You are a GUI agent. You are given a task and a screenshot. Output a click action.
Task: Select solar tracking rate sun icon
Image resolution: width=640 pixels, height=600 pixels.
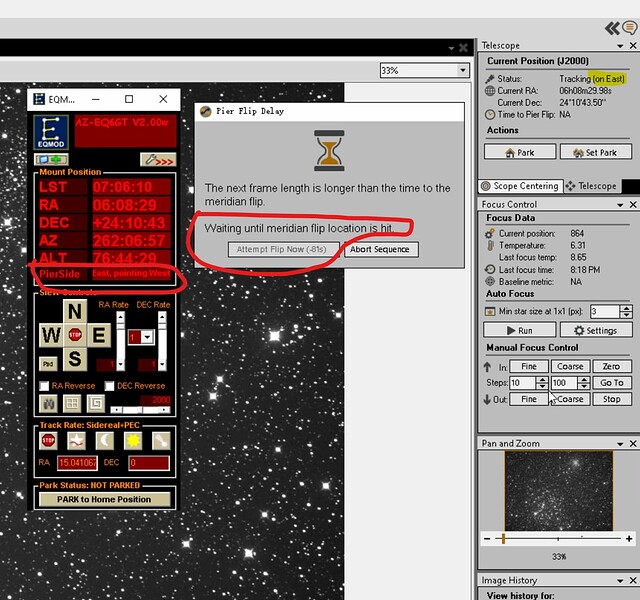tap(132, 441)
